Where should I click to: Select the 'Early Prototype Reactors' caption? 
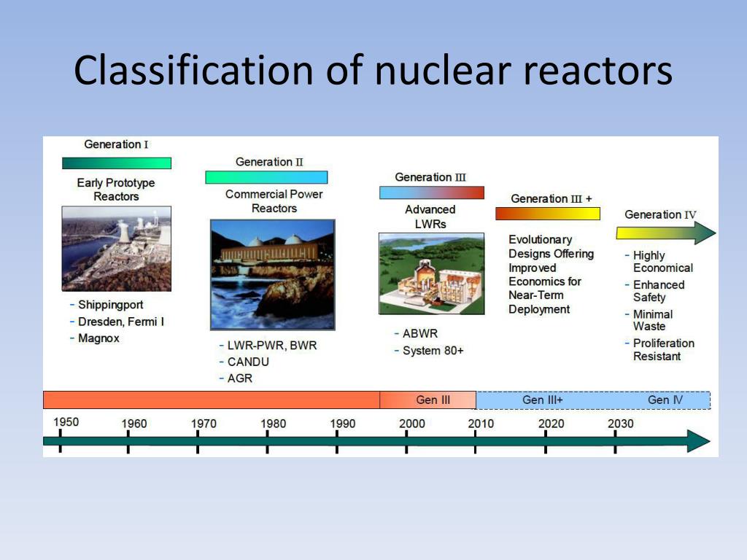(x=116, y=190)
